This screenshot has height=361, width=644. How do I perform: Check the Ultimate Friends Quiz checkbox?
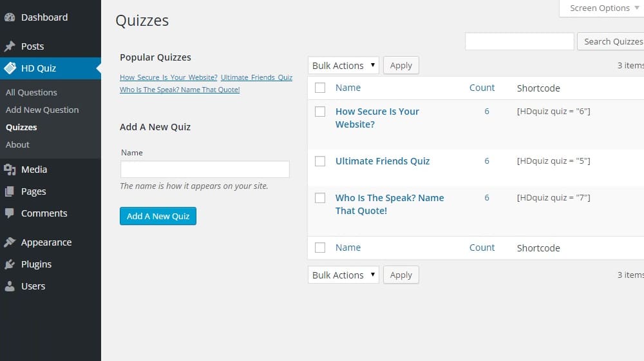click(x=320, y=161)
